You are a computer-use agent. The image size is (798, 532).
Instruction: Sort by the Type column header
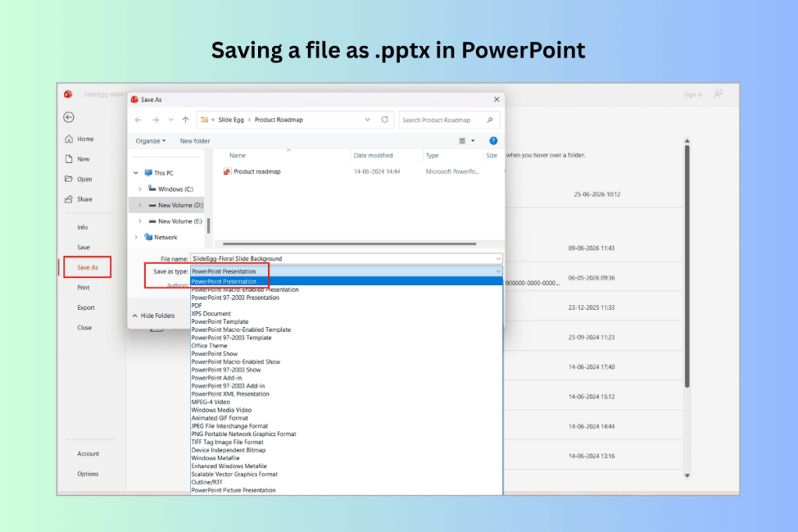pos(432,156)
